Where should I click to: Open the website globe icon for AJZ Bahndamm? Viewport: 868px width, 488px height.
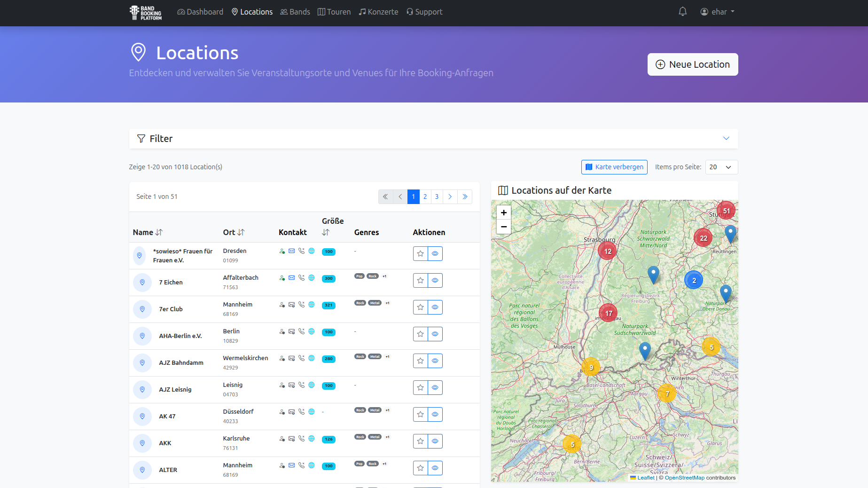[312, 358]
